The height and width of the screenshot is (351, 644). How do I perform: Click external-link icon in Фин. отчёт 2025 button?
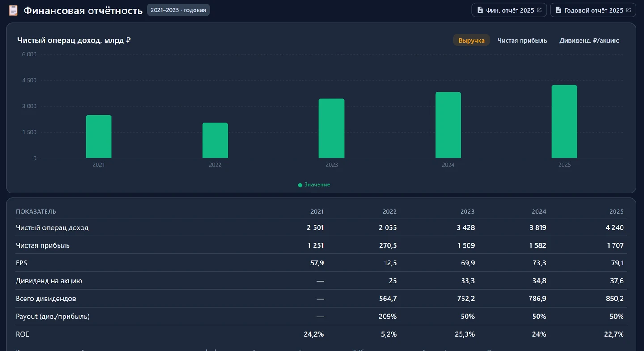click(x=539, y=10)
